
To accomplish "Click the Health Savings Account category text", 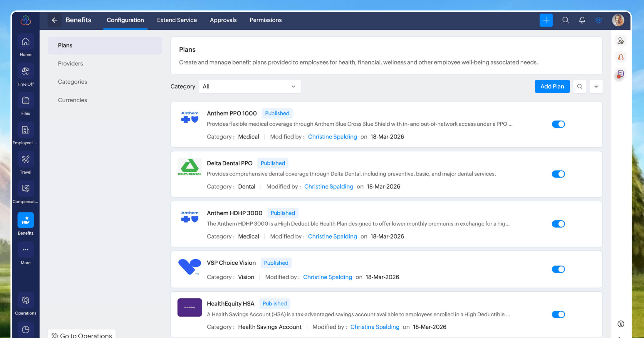I will pos(270,327).
